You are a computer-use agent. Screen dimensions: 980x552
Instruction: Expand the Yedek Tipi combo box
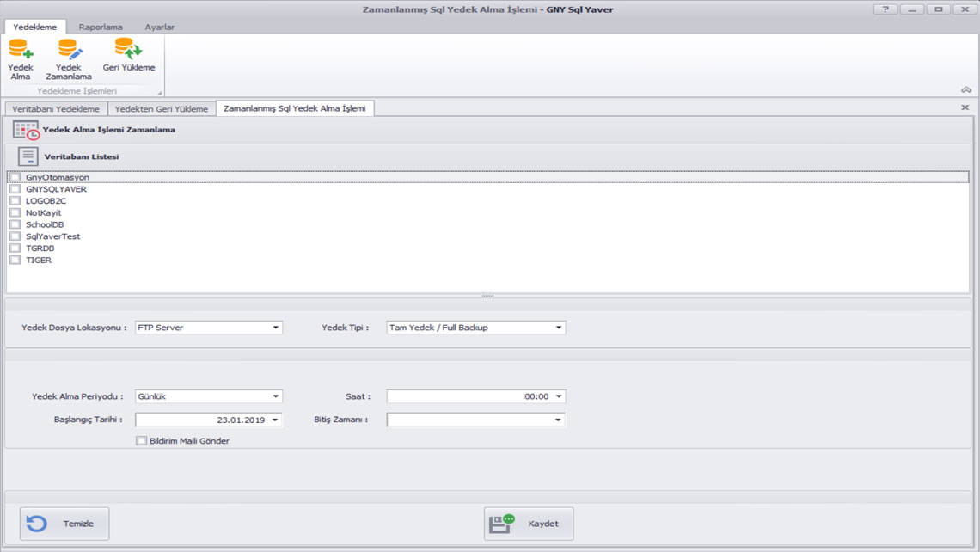click(559, 328)
